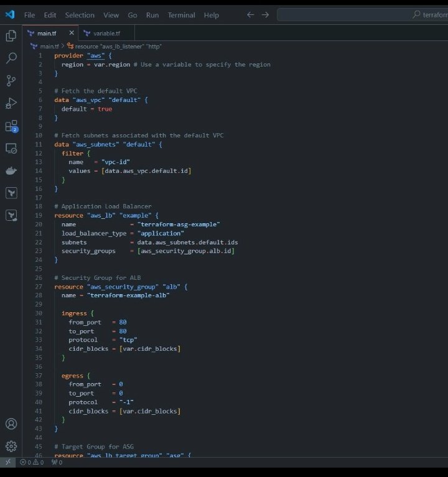Open Remote Explorer icon in activity bar
Viewport: 448px width, 477px height.
point(11,149)
